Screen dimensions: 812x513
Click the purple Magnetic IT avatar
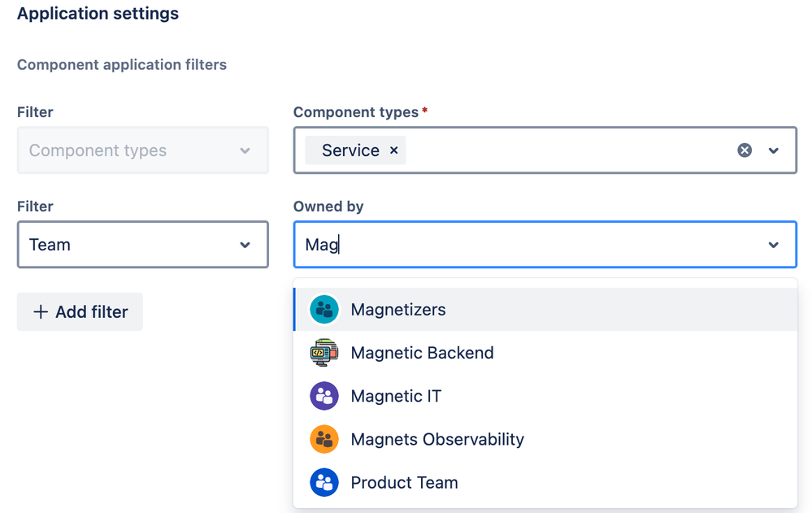324,396
